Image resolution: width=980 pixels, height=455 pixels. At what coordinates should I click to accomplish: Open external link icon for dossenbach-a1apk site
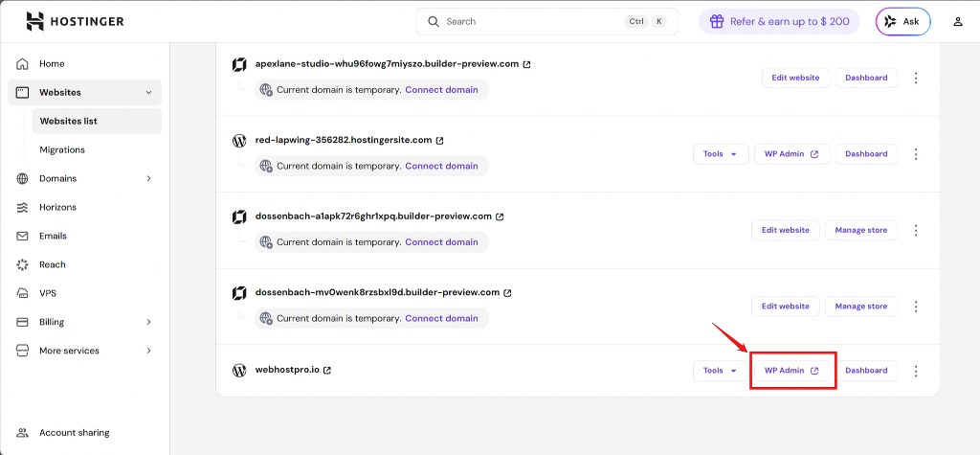point(500,216)
